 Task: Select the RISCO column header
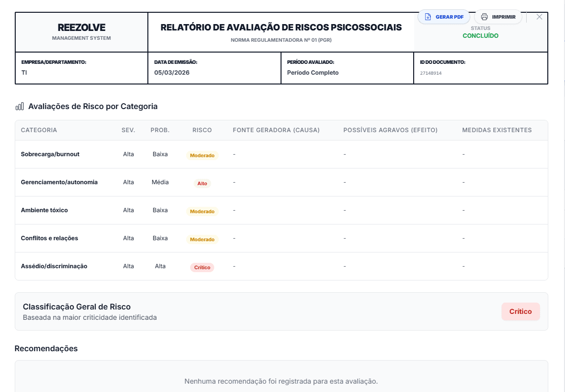(x=202, y=130)
